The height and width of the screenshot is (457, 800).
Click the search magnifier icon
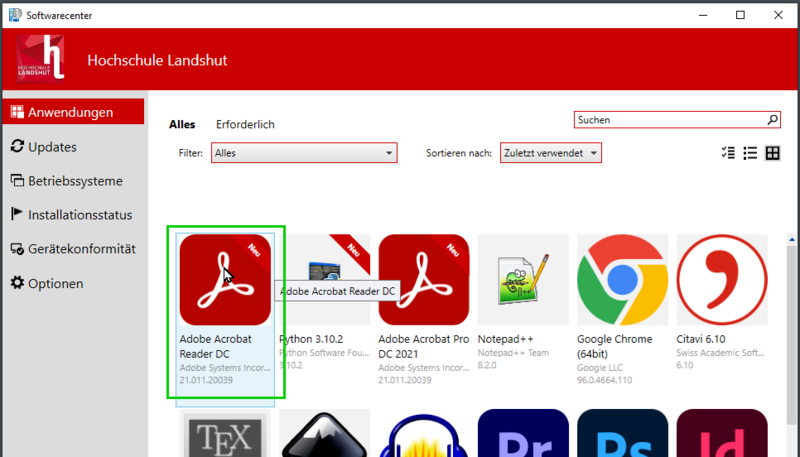pyautogui.click(x=772, y=120)
